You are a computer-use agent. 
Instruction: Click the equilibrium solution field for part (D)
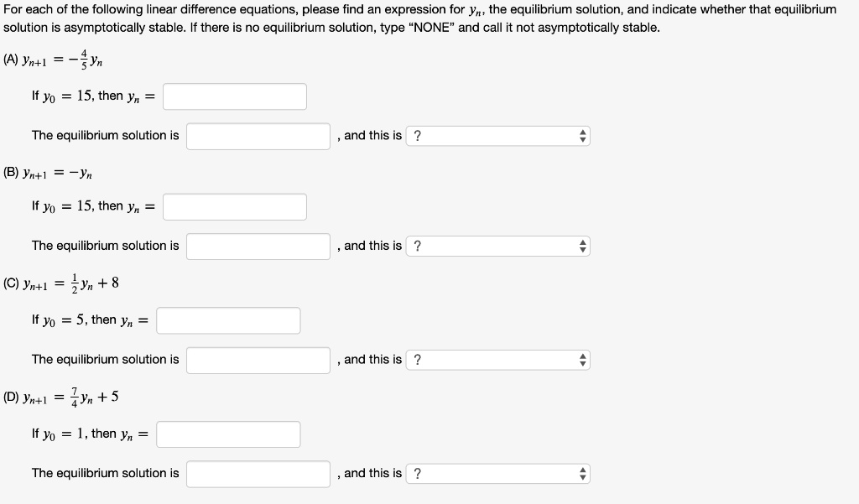coord(258,473)
